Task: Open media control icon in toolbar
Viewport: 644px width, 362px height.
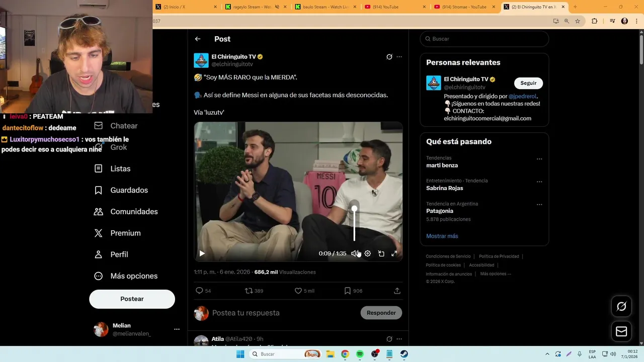Action: (x=612, y=21)
